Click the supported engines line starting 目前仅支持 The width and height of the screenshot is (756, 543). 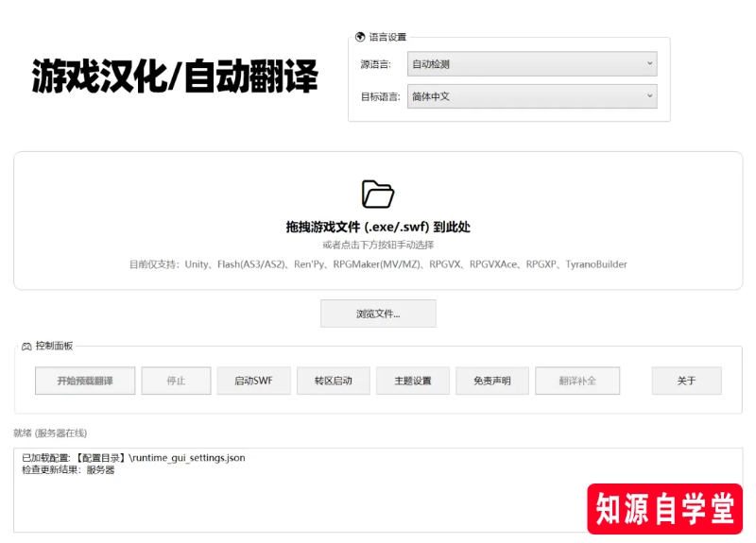tap(378, 264)
